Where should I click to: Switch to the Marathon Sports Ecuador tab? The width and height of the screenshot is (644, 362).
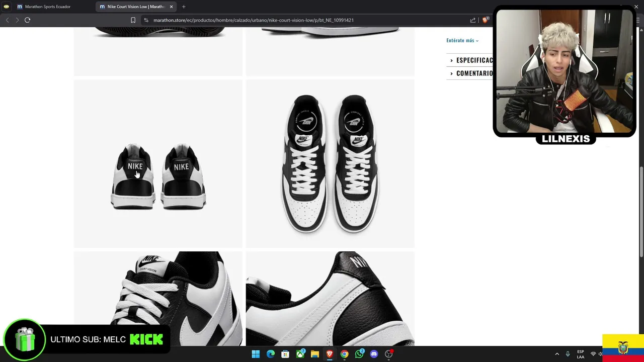(x=48, y=7)
